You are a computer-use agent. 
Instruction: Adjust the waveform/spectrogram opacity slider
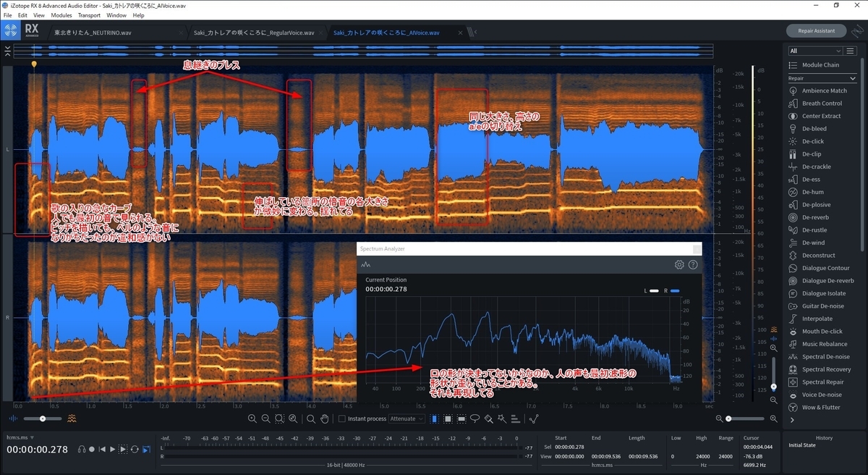pos(42,419)
